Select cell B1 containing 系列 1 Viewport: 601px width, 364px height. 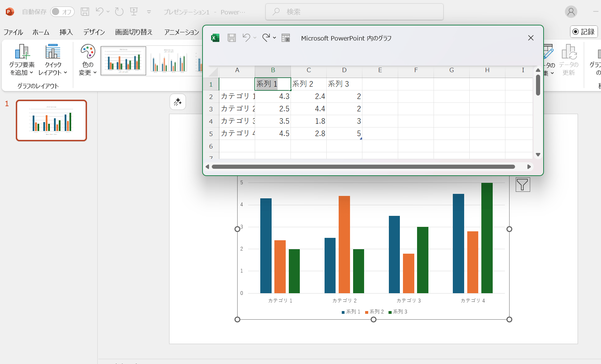coord(273,84)
